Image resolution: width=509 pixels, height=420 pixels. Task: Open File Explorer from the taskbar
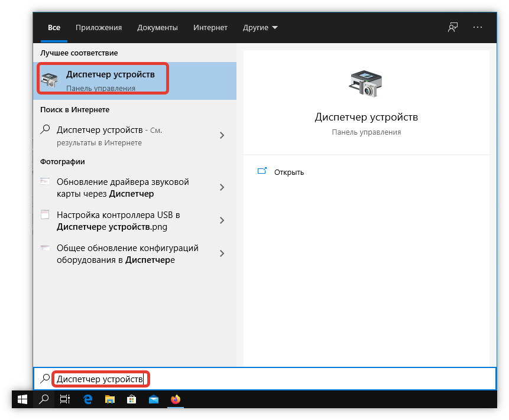[110, 399]
